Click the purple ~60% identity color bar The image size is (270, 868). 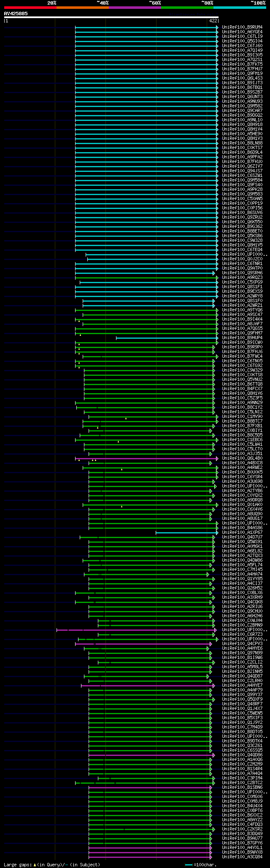coord(135,7)
